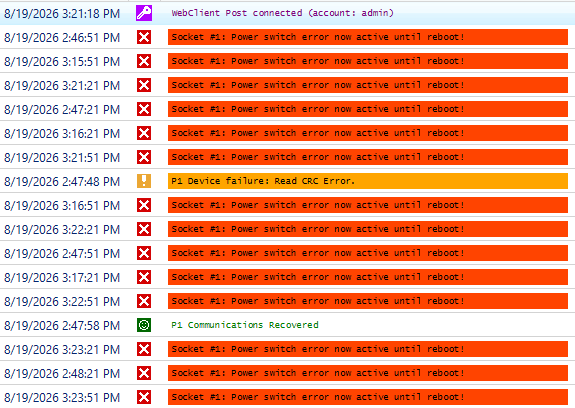Click the red X icon at 3:17:21 PM

(144, 277)
